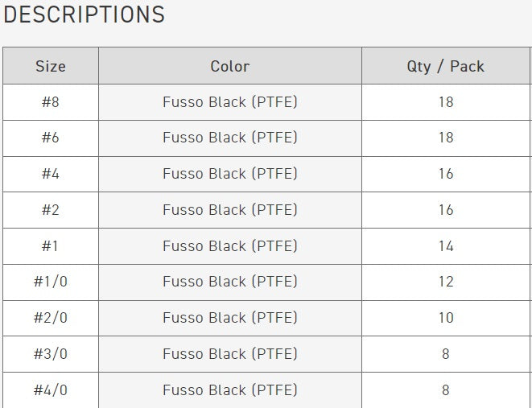Click quantity 14 in #1 row

click(446, 245)
